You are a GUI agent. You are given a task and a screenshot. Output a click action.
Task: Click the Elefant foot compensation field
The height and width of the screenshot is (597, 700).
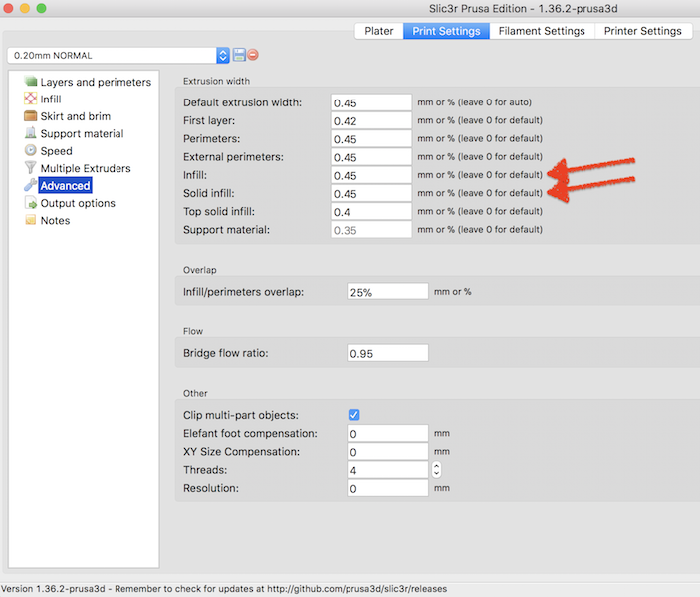pyautogui.click(x=387, y=434)
